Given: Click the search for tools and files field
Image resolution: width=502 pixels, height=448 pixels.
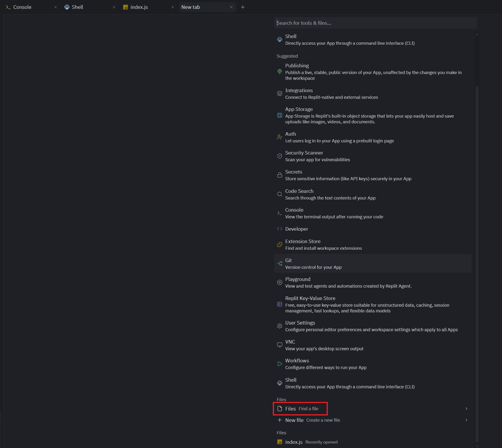Looking at the screenshot, I should coord(375,23).
